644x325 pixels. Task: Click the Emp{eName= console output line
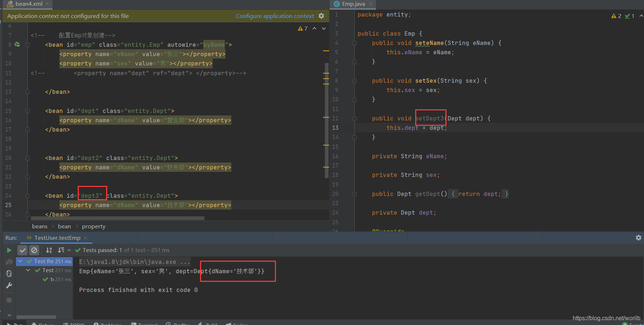[x=172, y=271]
